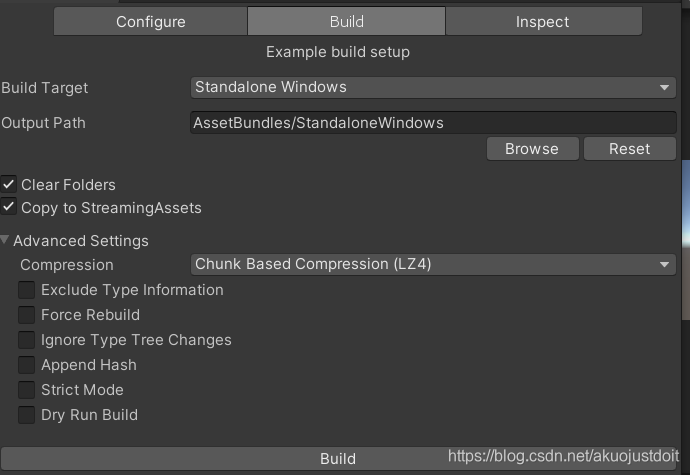Open the Inspect tab

pyautogui.click(x=542, y=21)
